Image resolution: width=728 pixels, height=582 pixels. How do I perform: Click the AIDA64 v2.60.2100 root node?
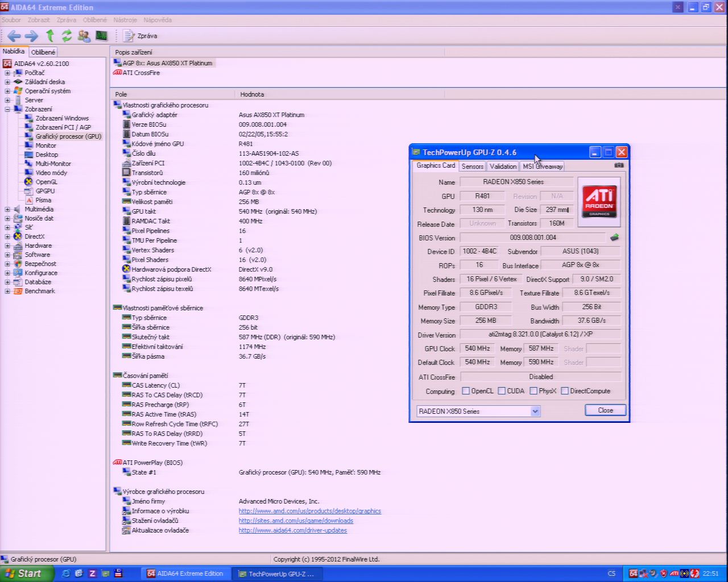coord(41,64)
